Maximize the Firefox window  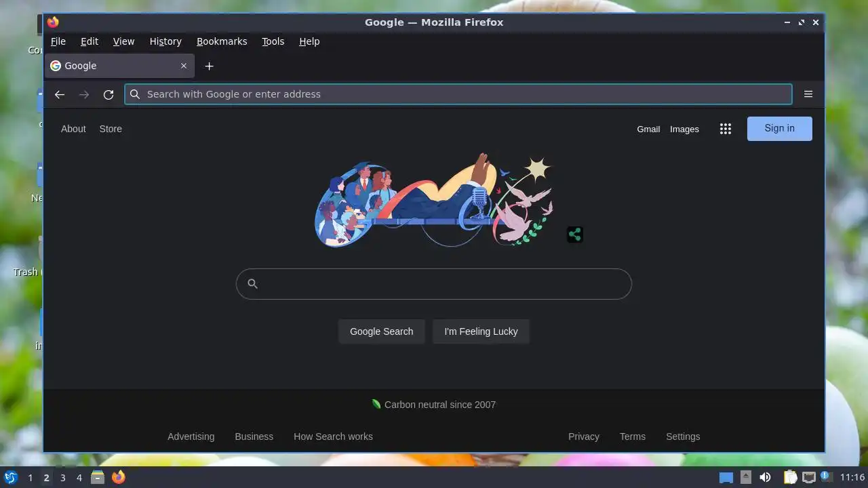point(802,22)
